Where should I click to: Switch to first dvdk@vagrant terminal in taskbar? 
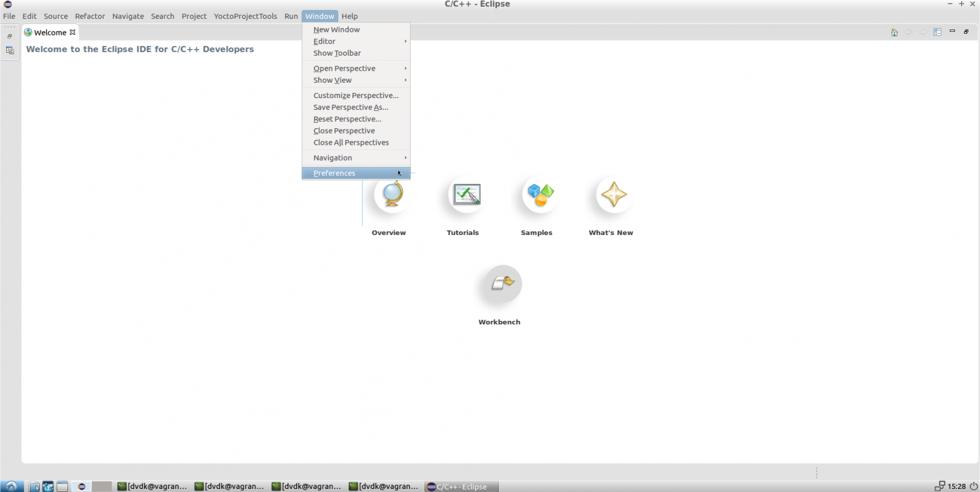coord(152,486)
